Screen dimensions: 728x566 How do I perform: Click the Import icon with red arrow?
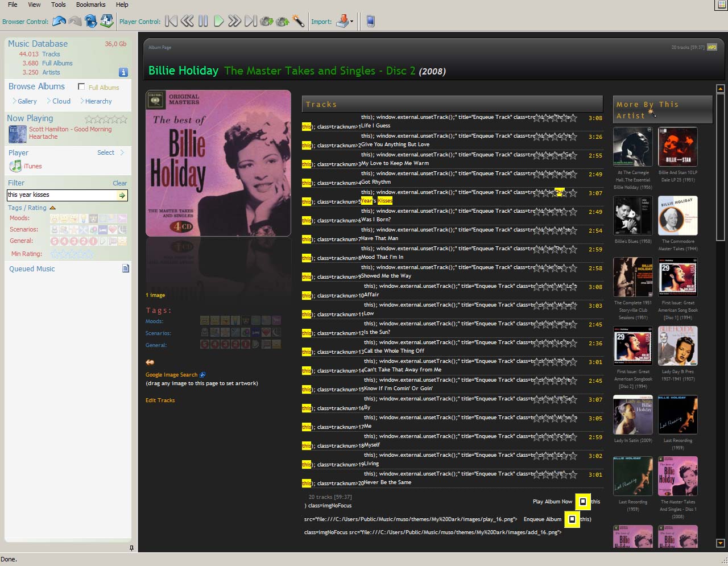(342, 21)
